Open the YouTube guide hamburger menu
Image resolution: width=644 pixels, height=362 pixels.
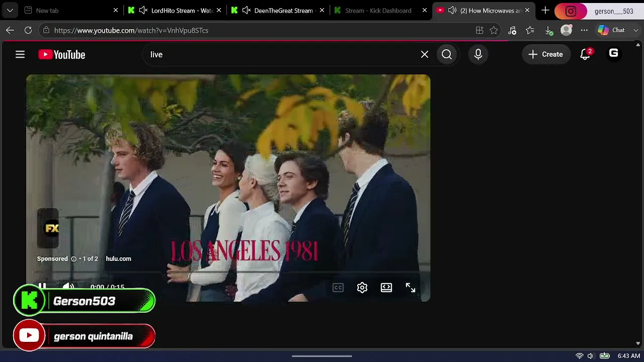20,54
